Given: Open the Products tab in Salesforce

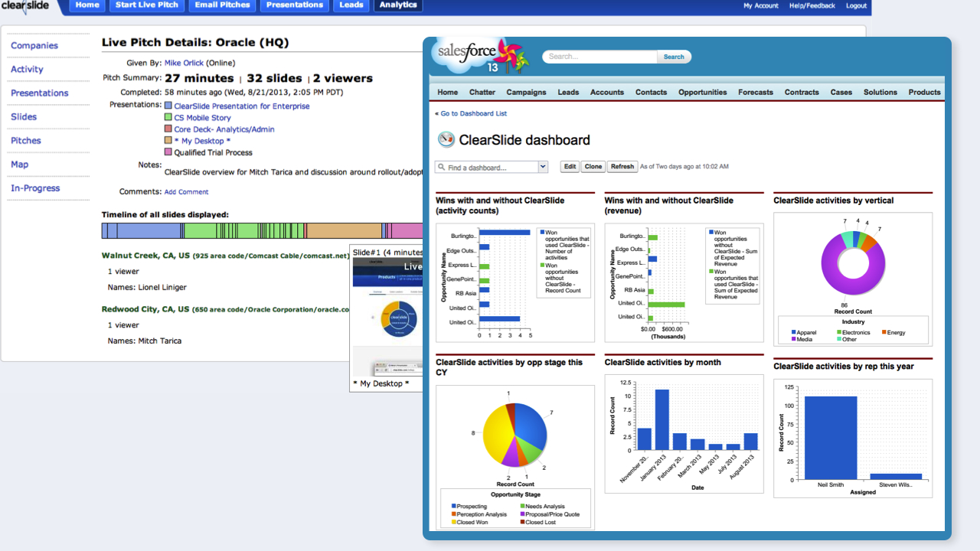Looking at the screenshot, I should 924,92.
